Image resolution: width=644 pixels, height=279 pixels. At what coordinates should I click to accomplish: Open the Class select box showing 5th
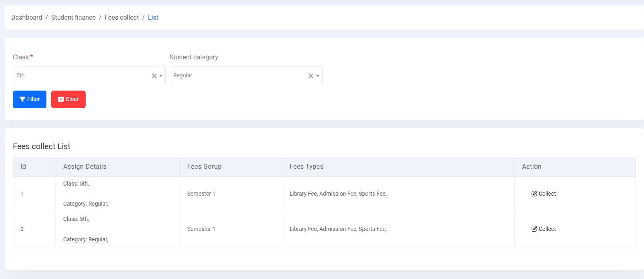(80, 75)
